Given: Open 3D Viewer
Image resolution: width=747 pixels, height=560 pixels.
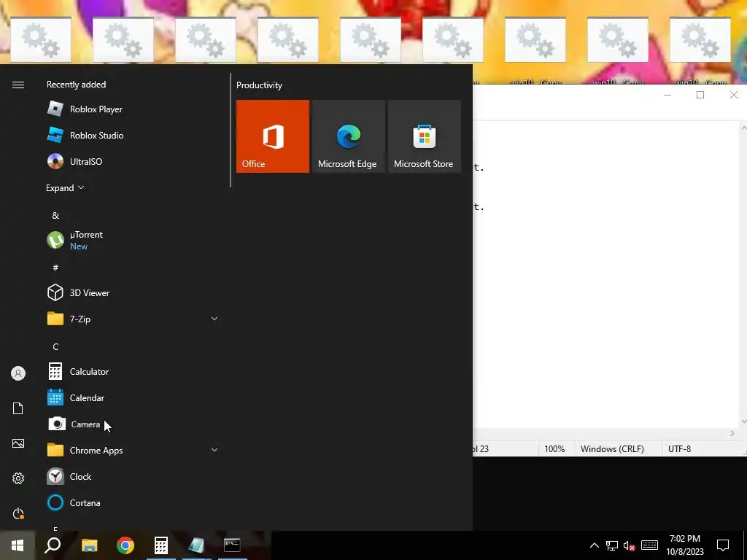Looking at the screenshot, I should [x=132, y=292].
